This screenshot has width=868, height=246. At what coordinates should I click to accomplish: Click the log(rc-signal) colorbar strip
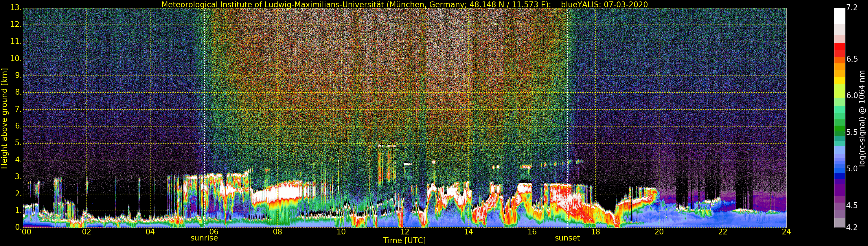[x=839, y=118]
